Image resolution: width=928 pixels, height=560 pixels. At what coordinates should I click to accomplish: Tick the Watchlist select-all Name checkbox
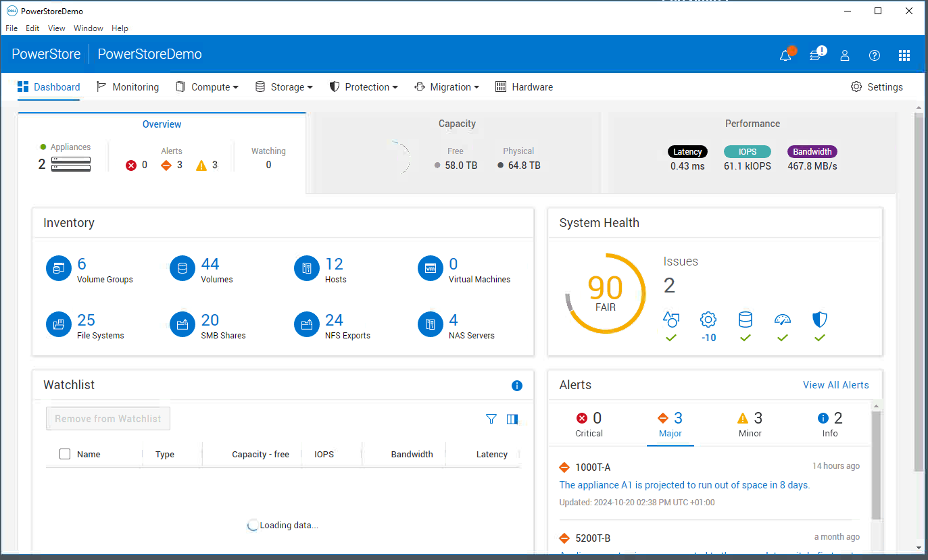coord(65,454)
